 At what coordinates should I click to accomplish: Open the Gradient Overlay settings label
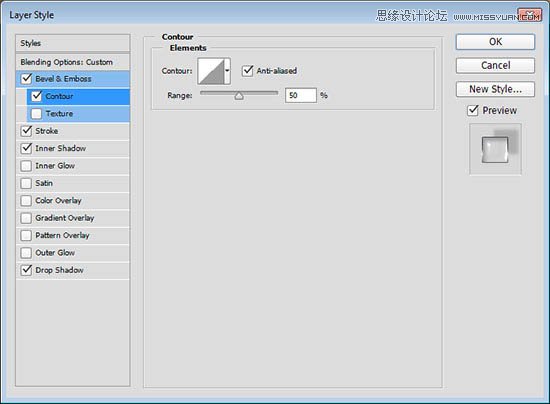point(65,218)
